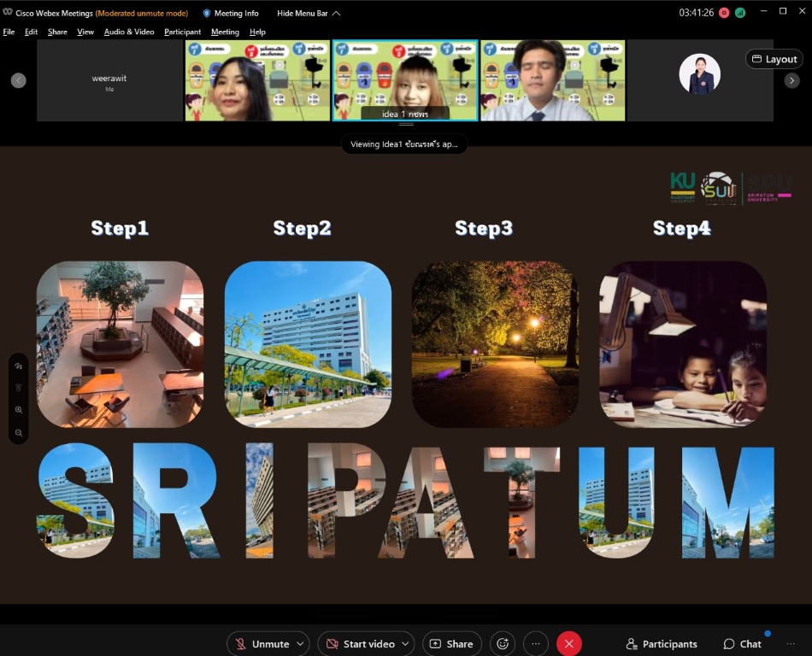The width and height of the screenshot is (812, 656).
Task: Open the Help menu
Action: tap(257, 32)
